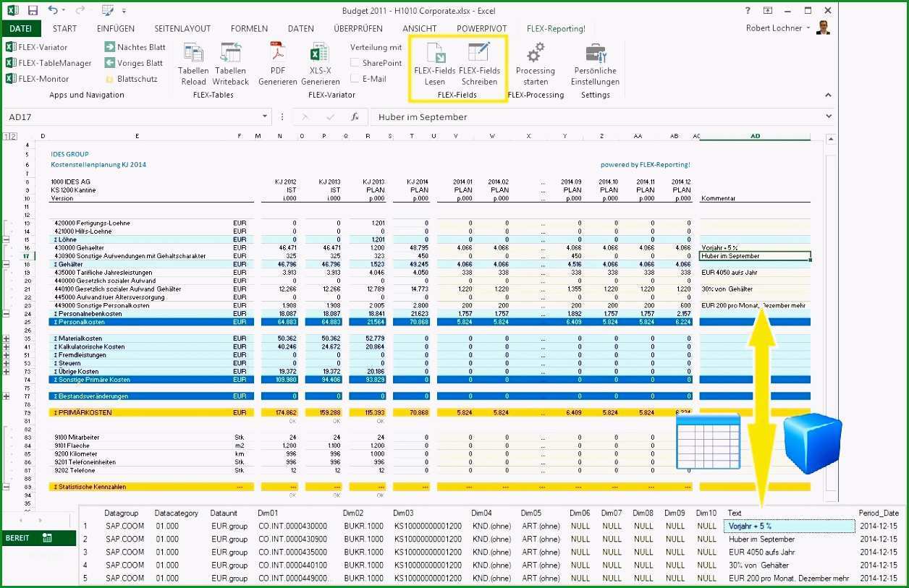
Task: Open Robert Lochner account menu
Action: point(778,28)
